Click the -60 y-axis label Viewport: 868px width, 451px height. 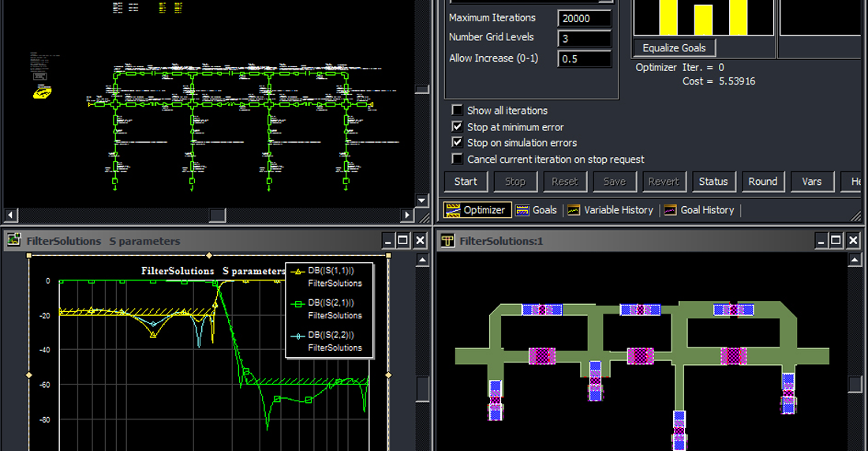[45, 385]
